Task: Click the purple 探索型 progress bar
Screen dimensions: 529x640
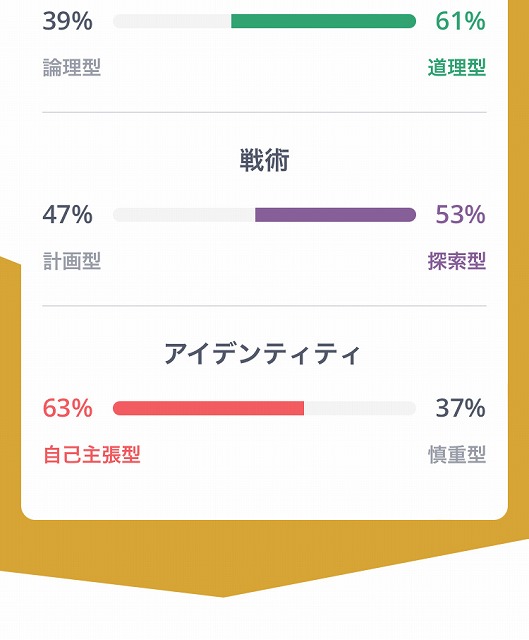Action: coord(336,215)
